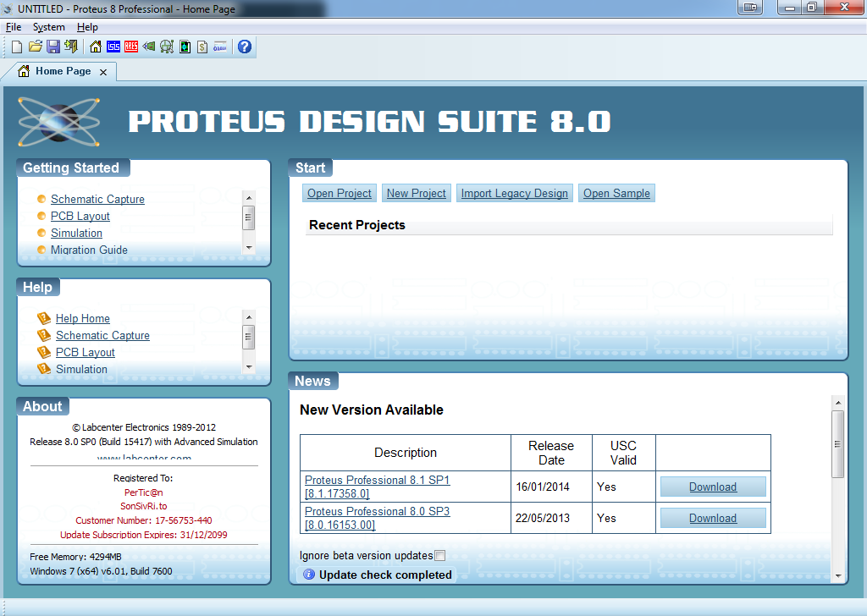The image size is (867, 616).
Task: Open Proteus Professional 8.1 SP1 link
Action: [377, 487]
